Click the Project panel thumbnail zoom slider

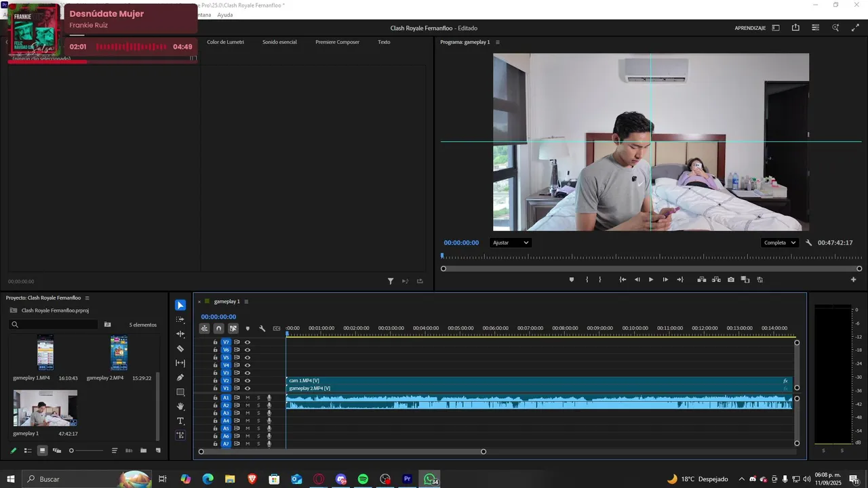coord(87,451)
